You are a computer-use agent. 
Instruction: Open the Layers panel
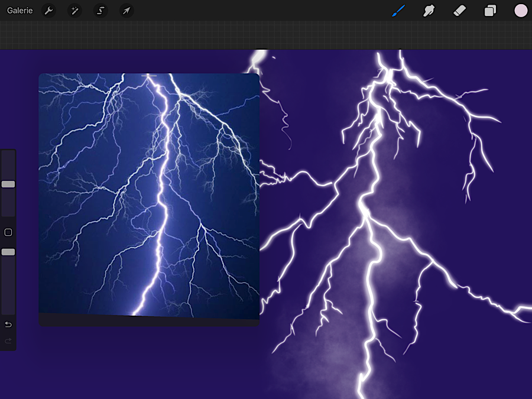point(490,11)
